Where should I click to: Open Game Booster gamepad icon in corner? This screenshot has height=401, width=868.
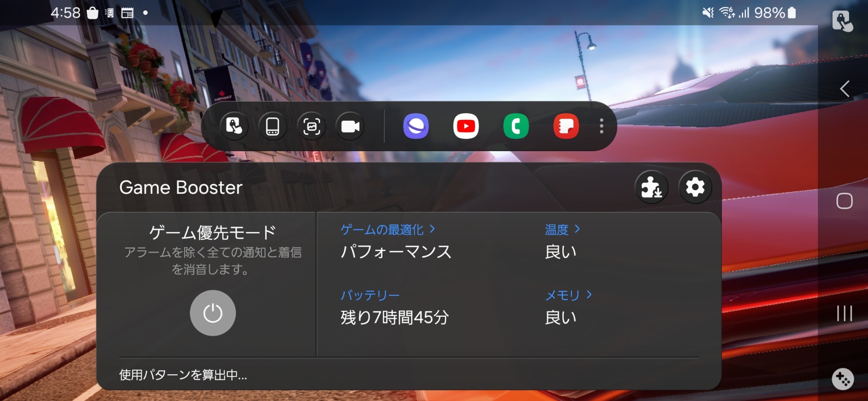pyautogui.click(x=843, y=379)
